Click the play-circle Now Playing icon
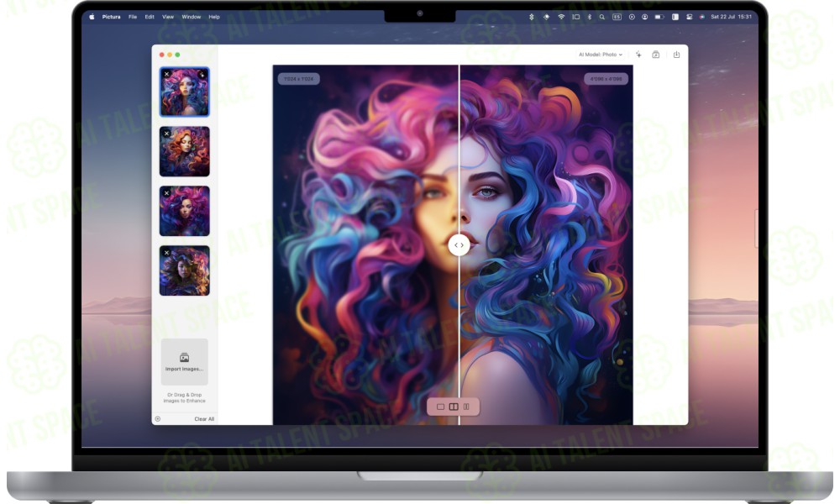The image size is (840, 504). click(x=632, y=17)
